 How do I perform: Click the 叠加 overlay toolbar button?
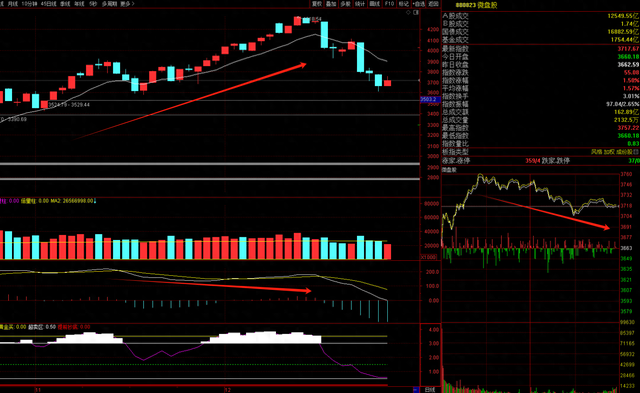click(331, 4)
